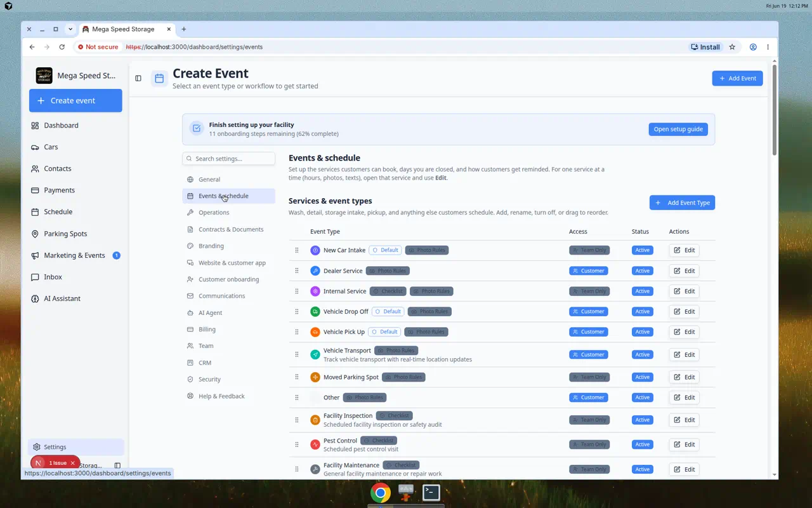Viewport: 812px width, 508px height.
Task: Click the drag handle for Vehicle Transport
Action: pos(297,354)
